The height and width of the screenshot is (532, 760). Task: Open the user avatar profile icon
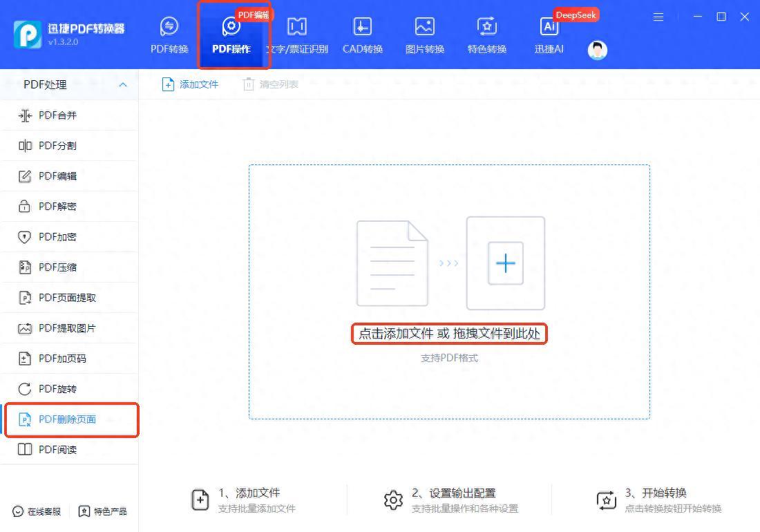[x=597, y=50]
